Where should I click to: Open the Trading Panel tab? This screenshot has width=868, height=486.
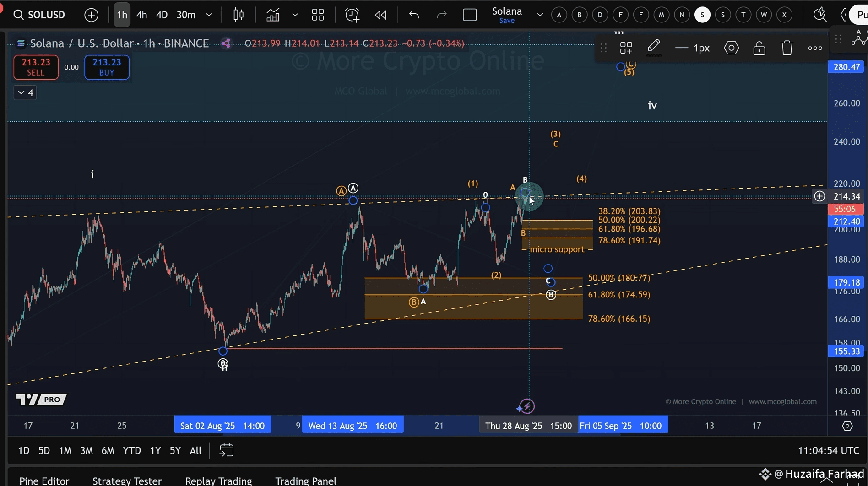tap(306, 481)
